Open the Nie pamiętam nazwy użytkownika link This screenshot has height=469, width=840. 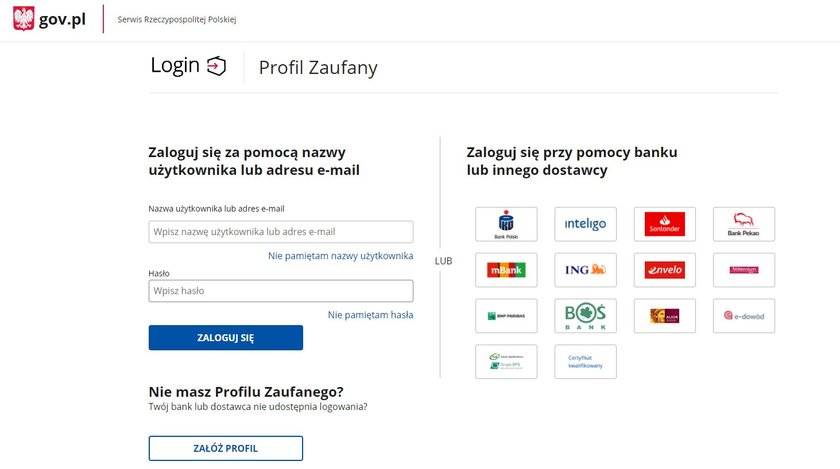click(x=341, y=256)
